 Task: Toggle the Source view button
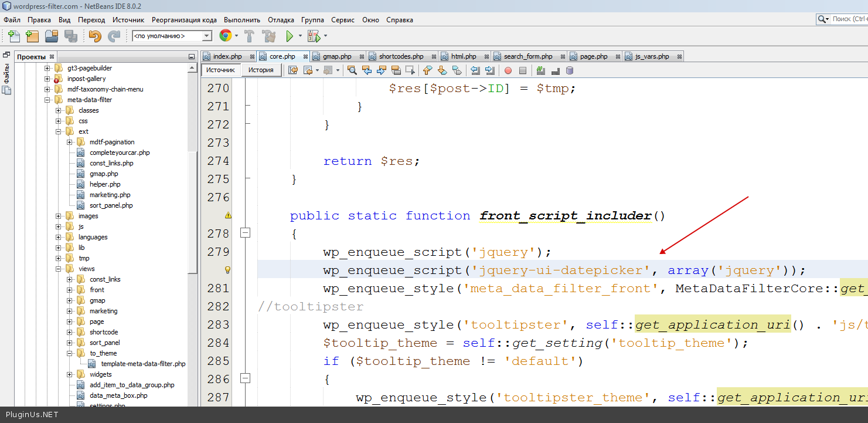[220, 70]
